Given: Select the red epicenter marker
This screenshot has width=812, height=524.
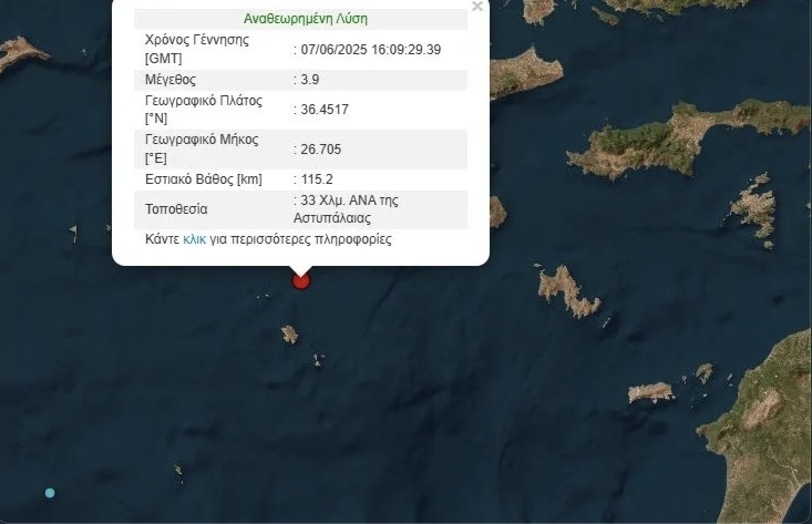Looking at the screenshot, I should click(x=301, y=281).
